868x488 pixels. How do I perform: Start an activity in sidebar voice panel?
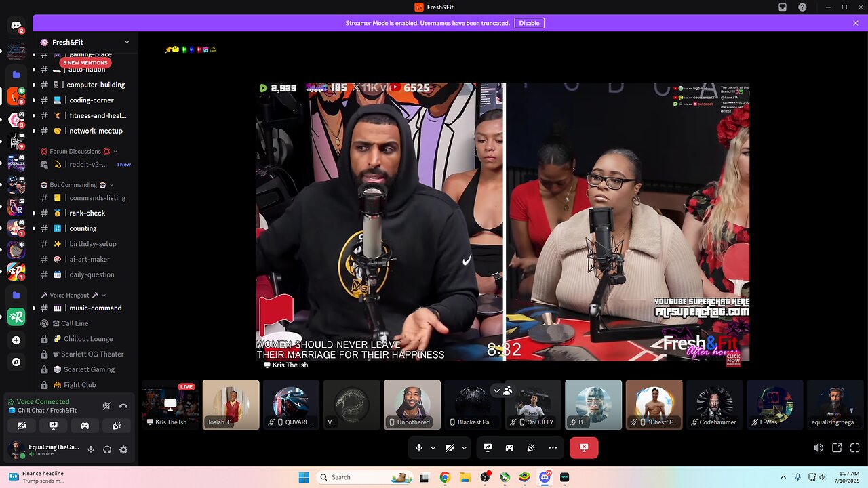(x=85, y=426)
